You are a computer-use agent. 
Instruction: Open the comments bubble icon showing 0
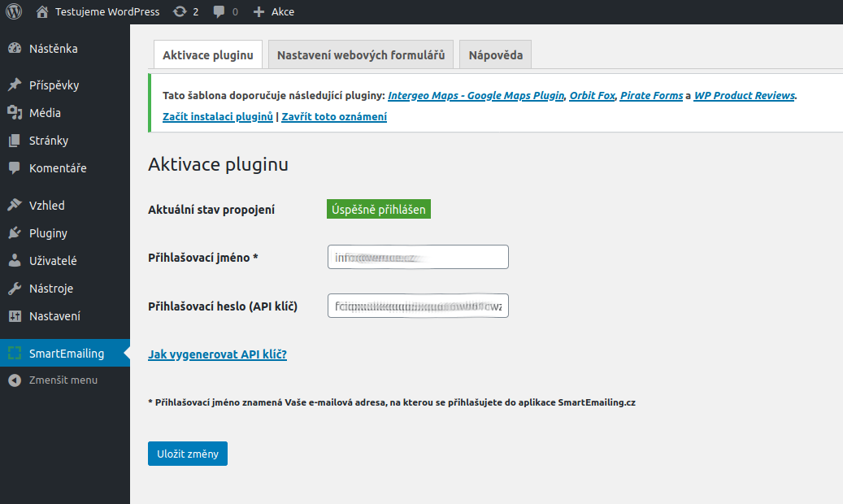pos(219,12)
